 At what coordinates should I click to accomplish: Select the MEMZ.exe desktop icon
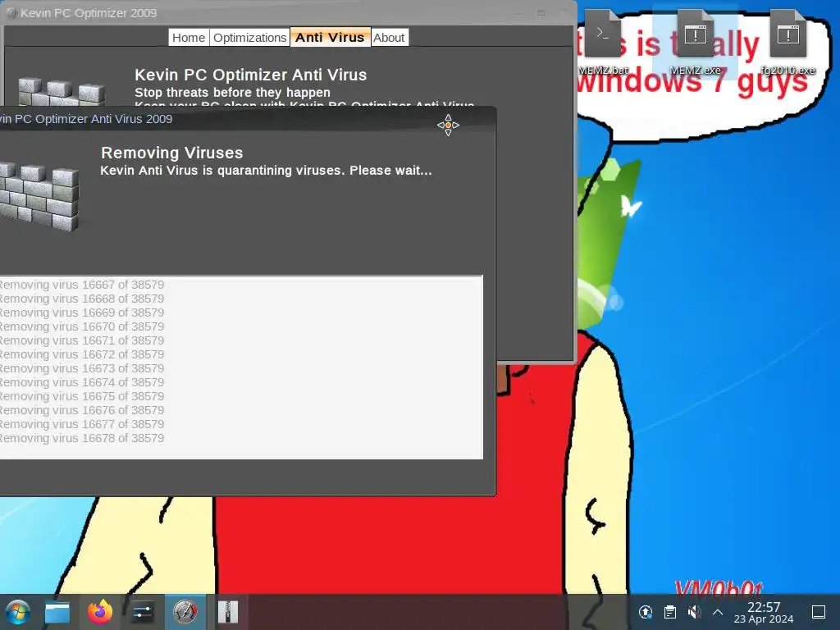696,42
